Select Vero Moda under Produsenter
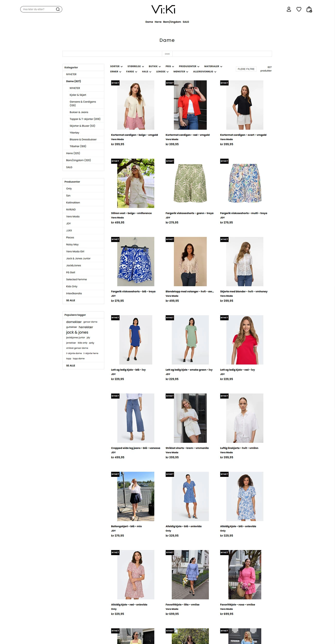335x644 pixels. click(x=73, y=217)
